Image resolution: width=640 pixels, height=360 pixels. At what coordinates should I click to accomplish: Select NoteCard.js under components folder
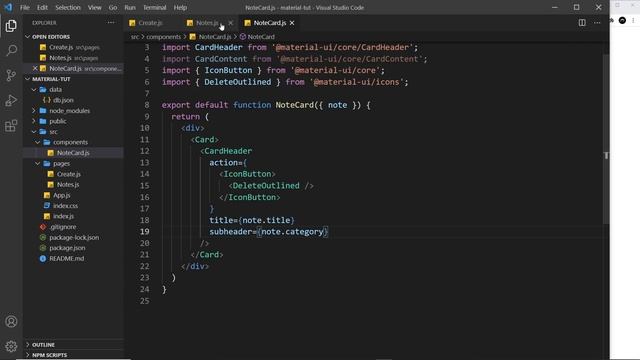click(73, 153)
